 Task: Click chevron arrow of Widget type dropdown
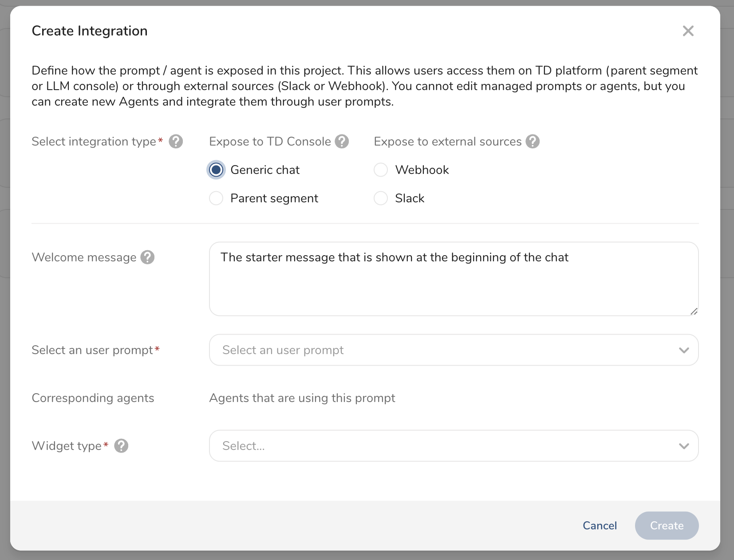coord(684,446)
